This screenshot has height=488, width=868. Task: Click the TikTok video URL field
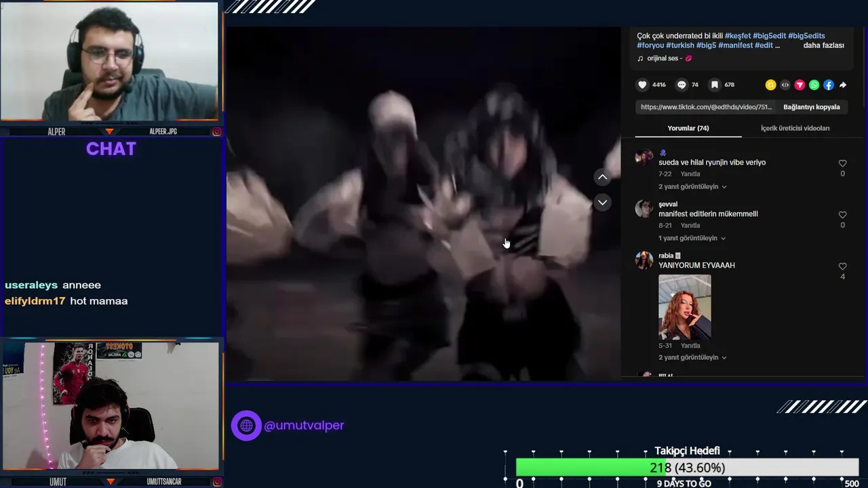point(706,107)
